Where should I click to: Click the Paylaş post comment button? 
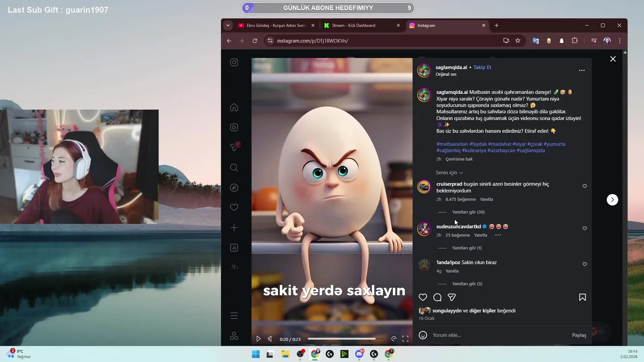(x=579, y=335)
